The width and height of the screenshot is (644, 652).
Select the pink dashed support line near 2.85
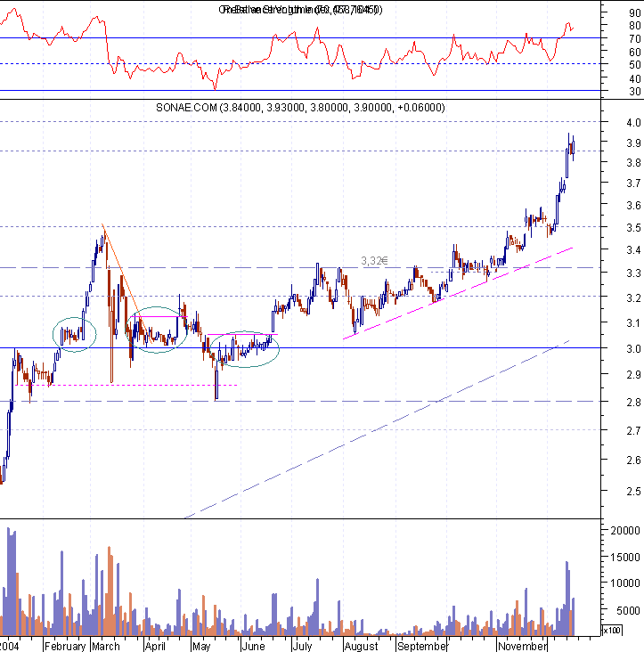[x=126, y=386]
